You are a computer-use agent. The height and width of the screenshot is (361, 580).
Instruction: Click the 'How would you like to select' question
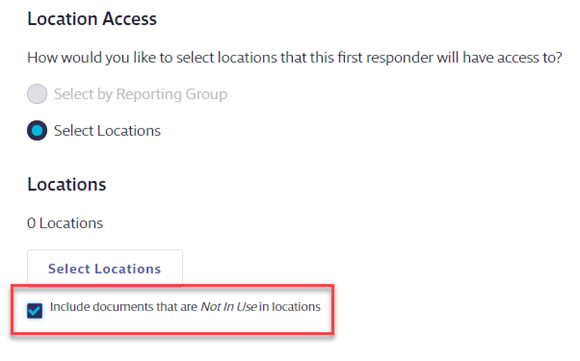click(295, 58)
